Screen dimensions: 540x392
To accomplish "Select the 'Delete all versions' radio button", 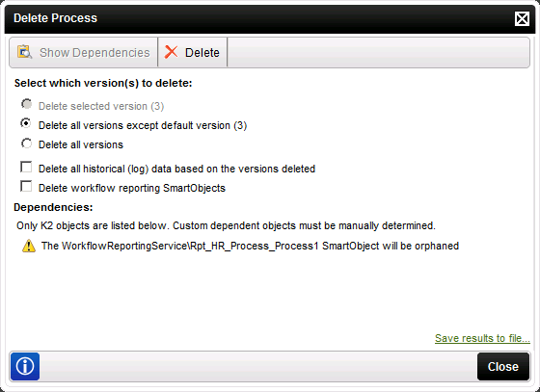I will [x=27, y=143].
